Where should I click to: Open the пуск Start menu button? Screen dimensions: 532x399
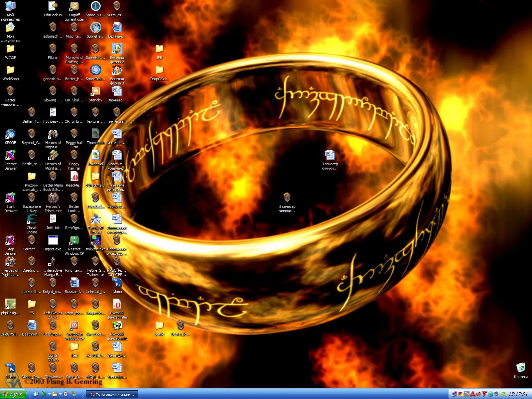[x=13, y=394]
